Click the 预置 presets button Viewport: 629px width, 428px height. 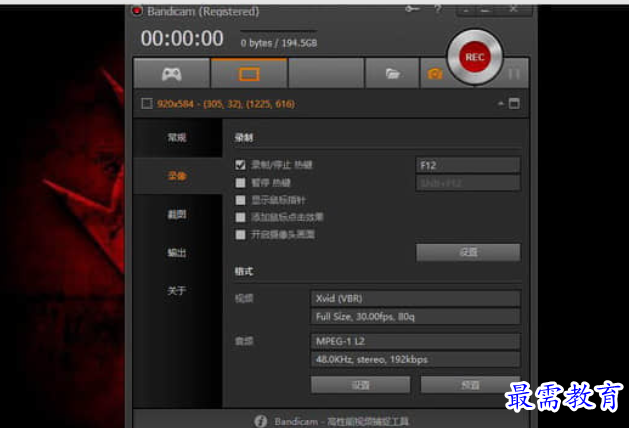click(470, 385)
